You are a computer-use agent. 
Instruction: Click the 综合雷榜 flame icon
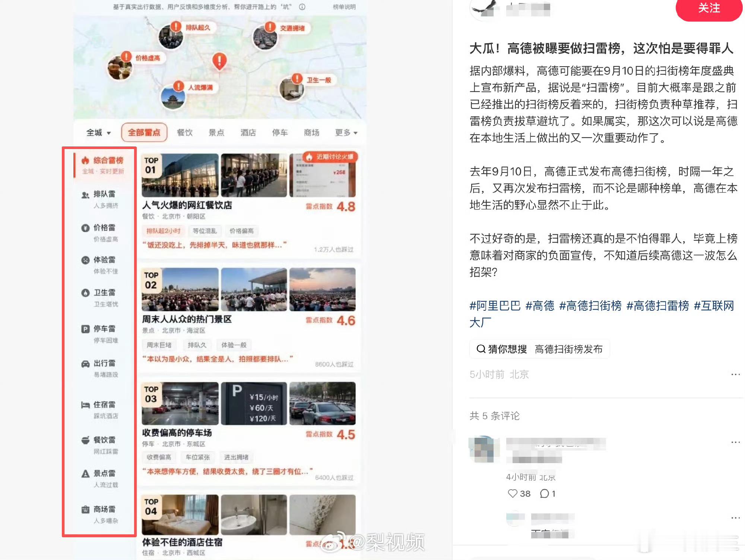(86, 161)
